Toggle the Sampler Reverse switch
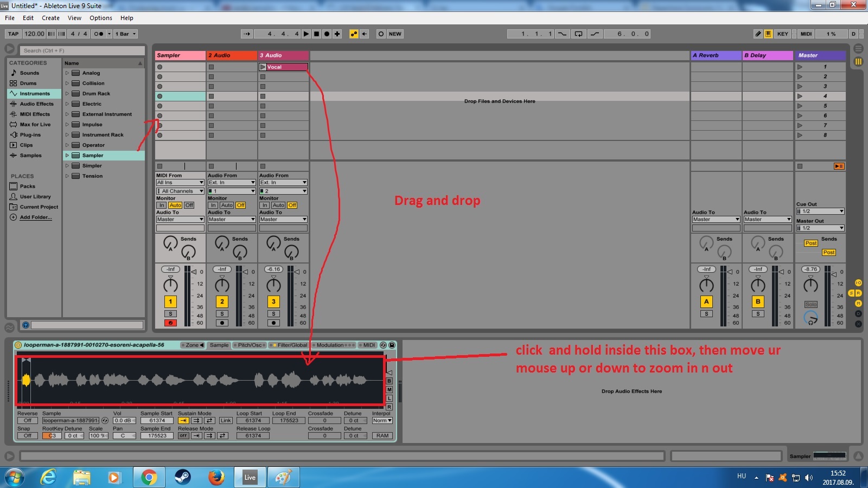Screen dimensions: 868x488 (x=27, y=421)
